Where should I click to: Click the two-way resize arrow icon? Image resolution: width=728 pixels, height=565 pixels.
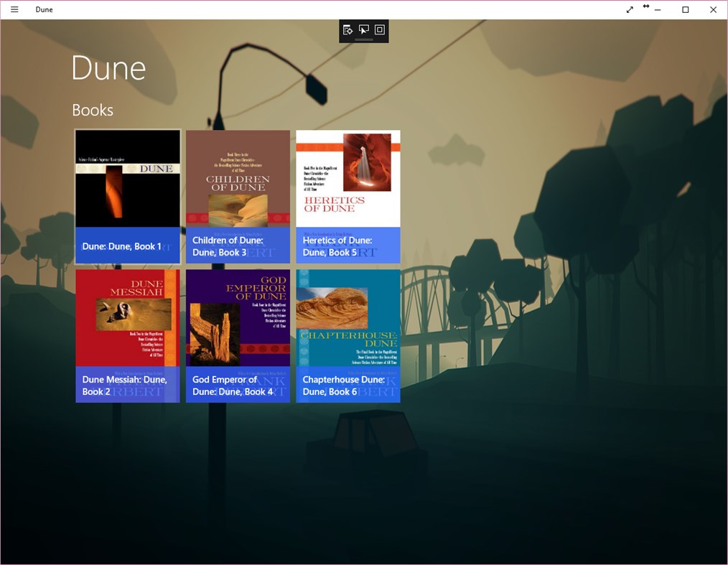645,7
